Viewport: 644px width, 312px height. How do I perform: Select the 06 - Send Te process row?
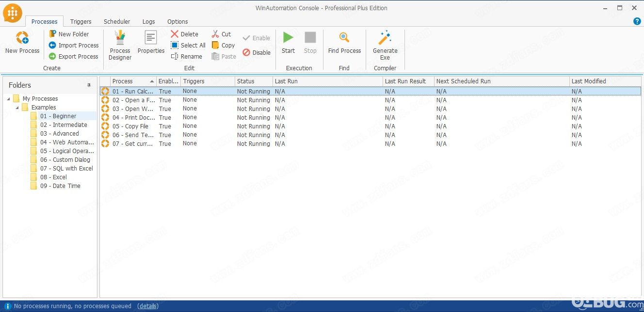pos(370,135)
